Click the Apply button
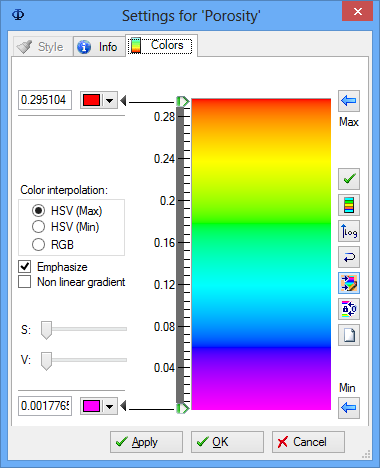 [x=146, y=442]
